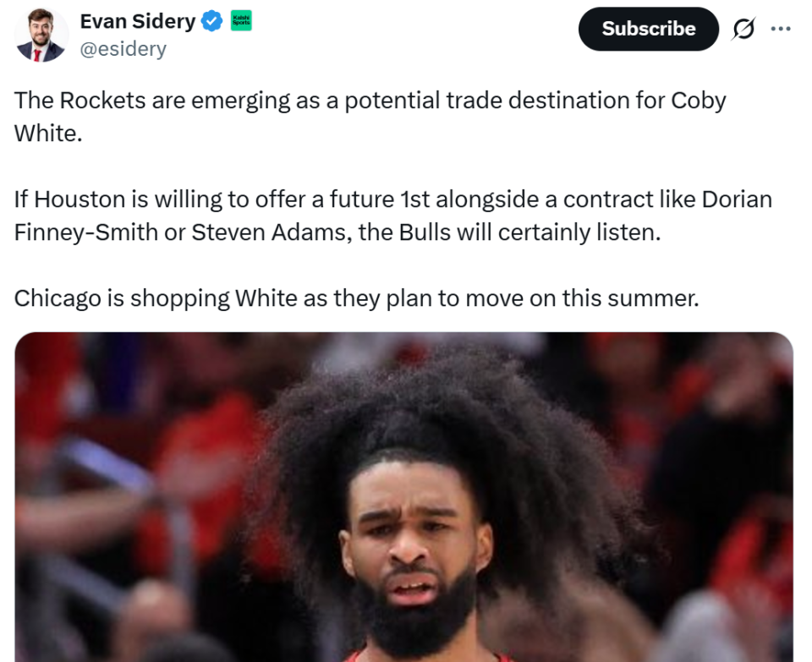Click the paragraph mentioning Dorian Finney-Smith
The height and width of the screenshot is (662, 812).
pyautogui.click(x=393, y=216)
